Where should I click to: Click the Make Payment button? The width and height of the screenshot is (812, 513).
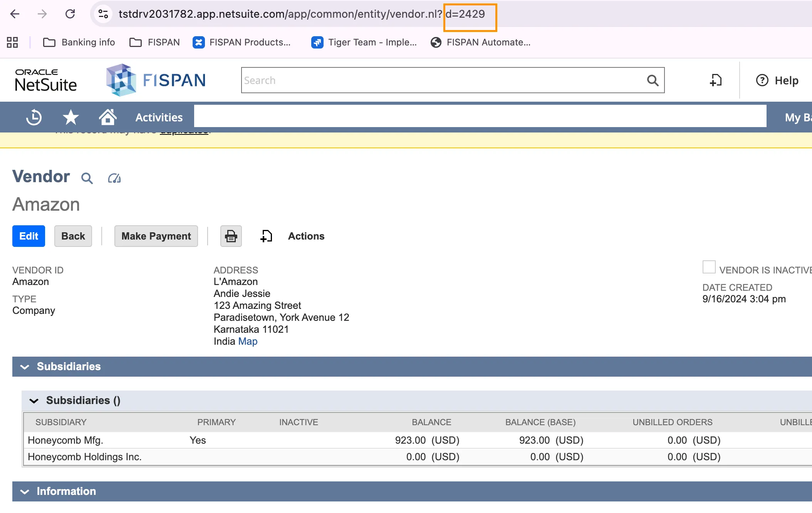[x=156, y=236]
